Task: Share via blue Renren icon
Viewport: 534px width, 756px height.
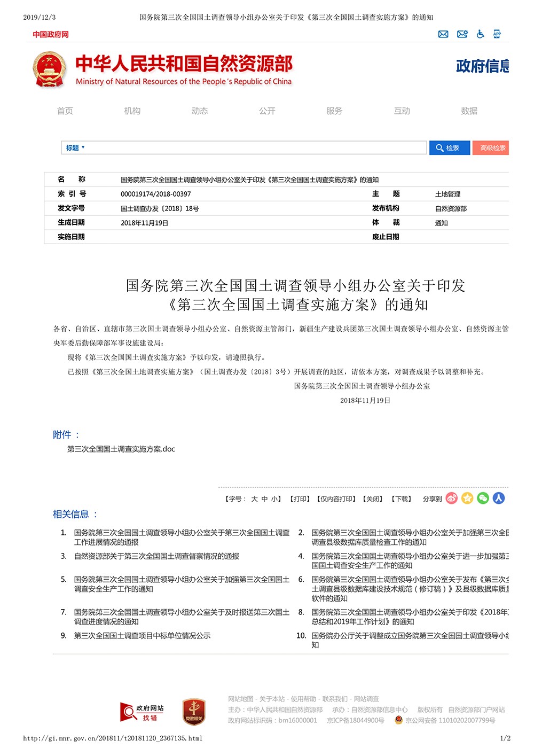Action: click(x=499, y=498)
